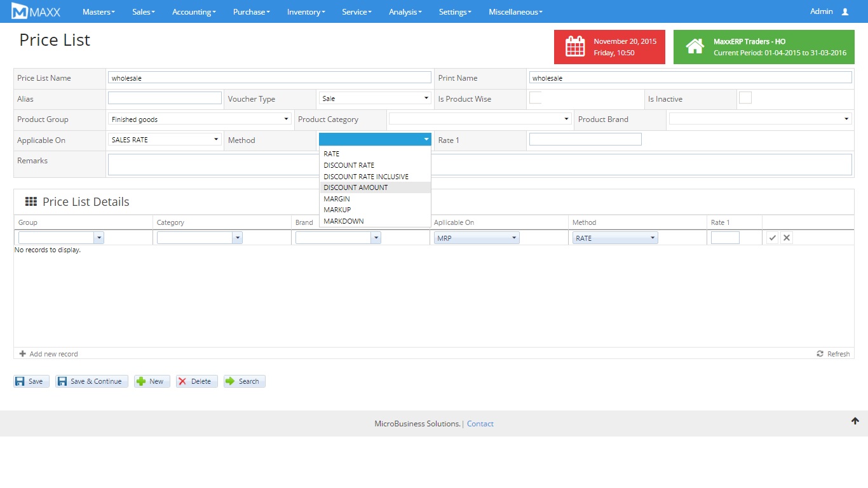The width and height of the screenshot is (868, 488).
Task: Click the green home company icon
Action: [695, 47]
